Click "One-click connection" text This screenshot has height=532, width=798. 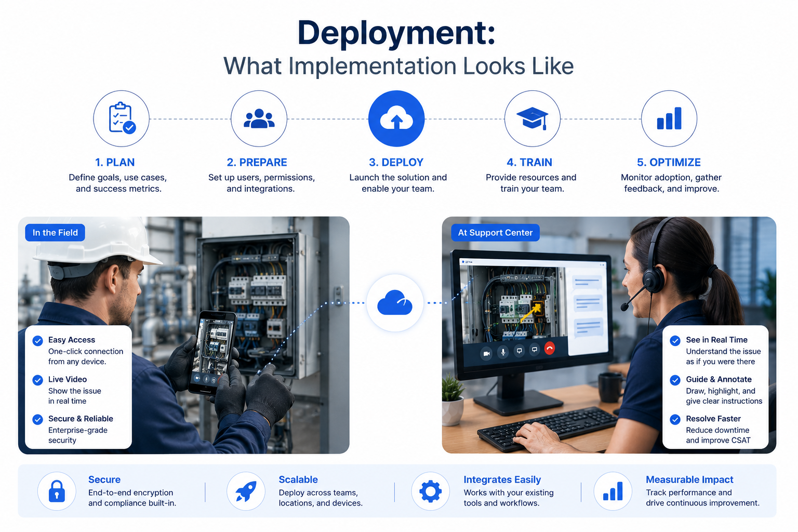[86, 352]
